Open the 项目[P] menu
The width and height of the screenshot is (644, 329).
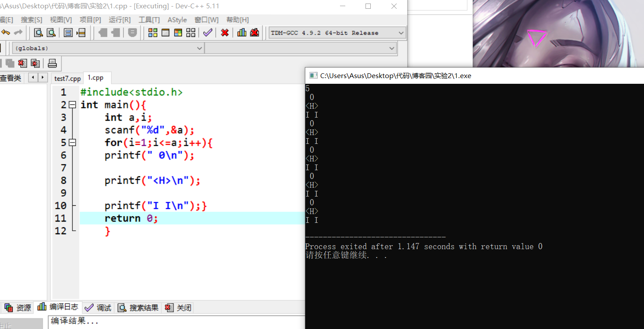90,20
